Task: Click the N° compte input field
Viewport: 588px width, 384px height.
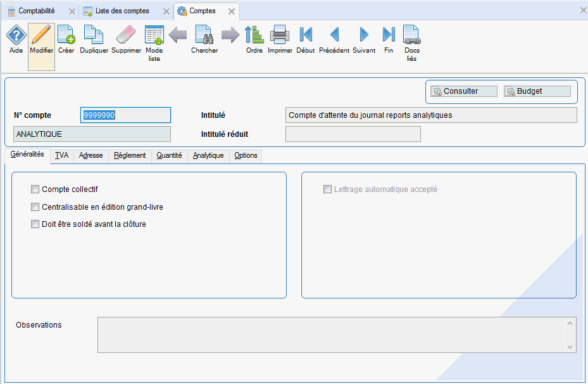Action: click(126, 115)
